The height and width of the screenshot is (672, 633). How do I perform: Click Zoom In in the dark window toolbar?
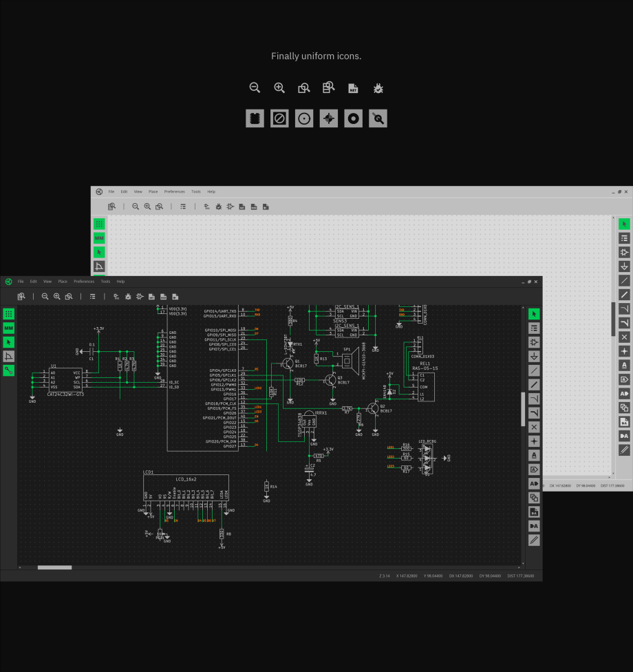[x=57, y=296]
